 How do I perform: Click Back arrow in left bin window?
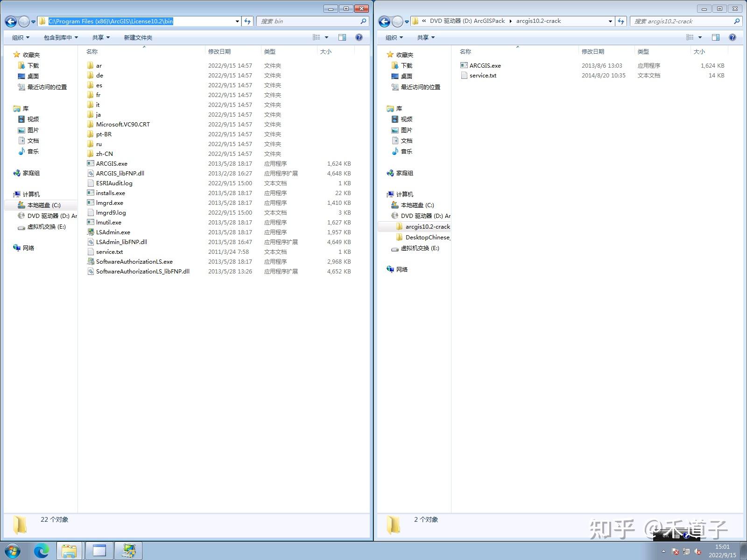point(11,21)
